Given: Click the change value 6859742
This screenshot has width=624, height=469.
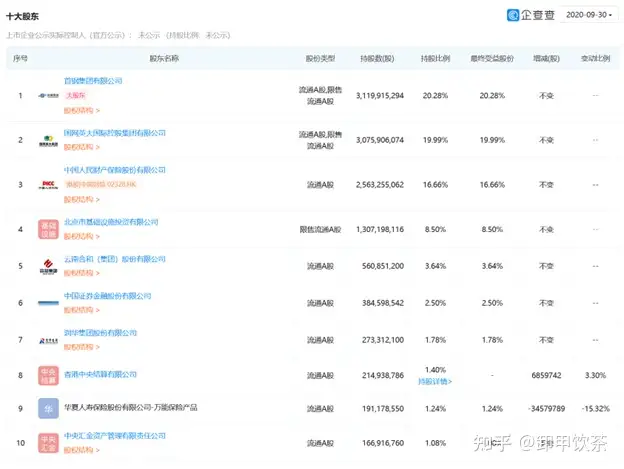Looking at the screenshot, I should tap(546, 376).
